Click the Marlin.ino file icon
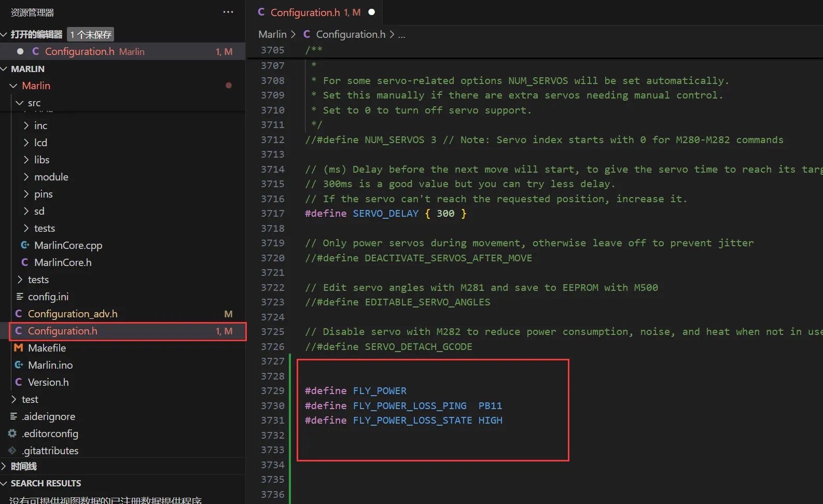Image resolution: width=823 pixels, height=504 pixels. [x=19, y=365]
